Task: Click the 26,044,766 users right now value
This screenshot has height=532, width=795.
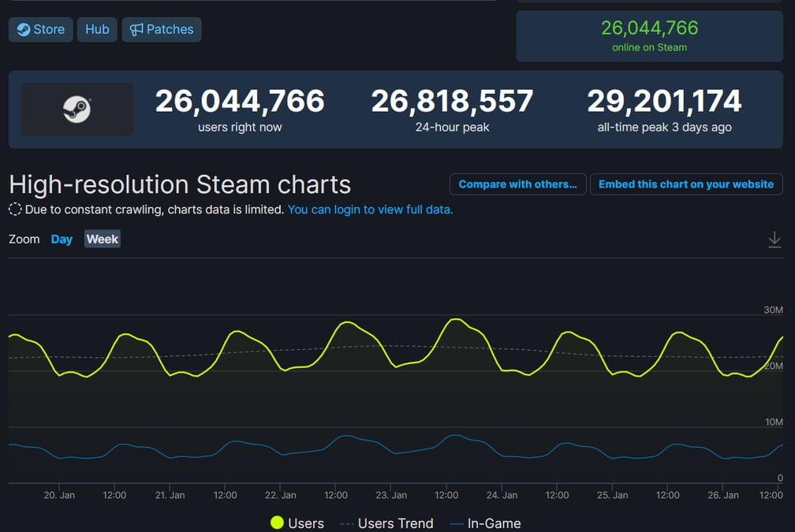Action: coord(240,101)
